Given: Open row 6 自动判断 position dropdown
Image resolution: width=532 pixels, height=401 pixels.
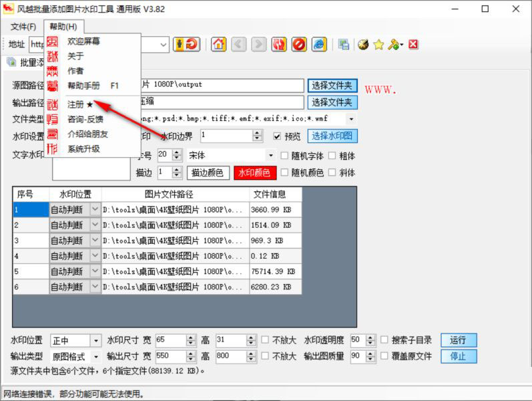Looking at the screenshot, I should (x=95, y=287).
